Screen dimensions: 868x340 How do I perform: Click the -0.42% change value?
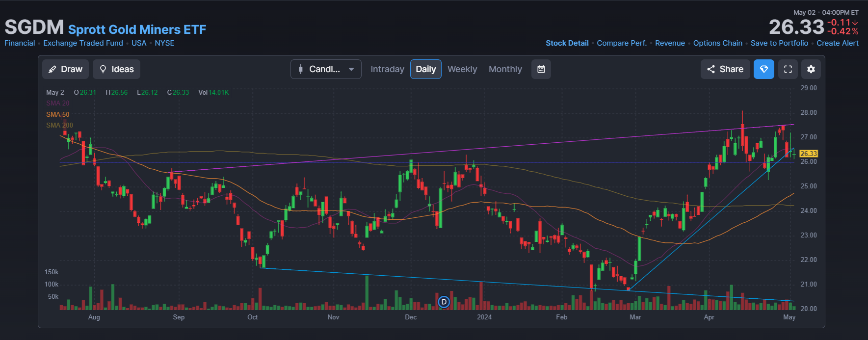842,31
